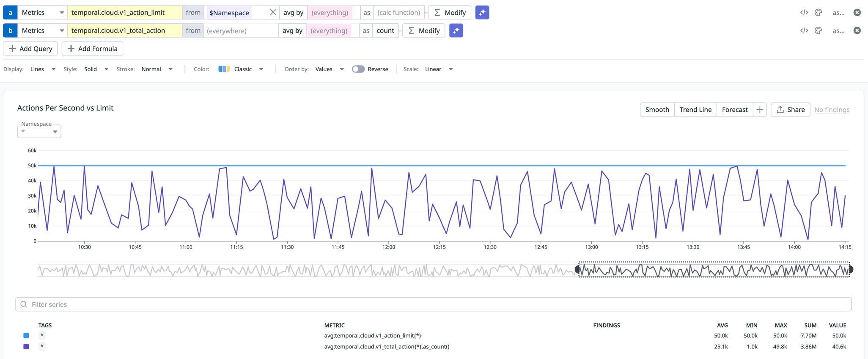Click the alias as... field on query a
The width and height of the screenshot is (868, 359).
point(838,12)
